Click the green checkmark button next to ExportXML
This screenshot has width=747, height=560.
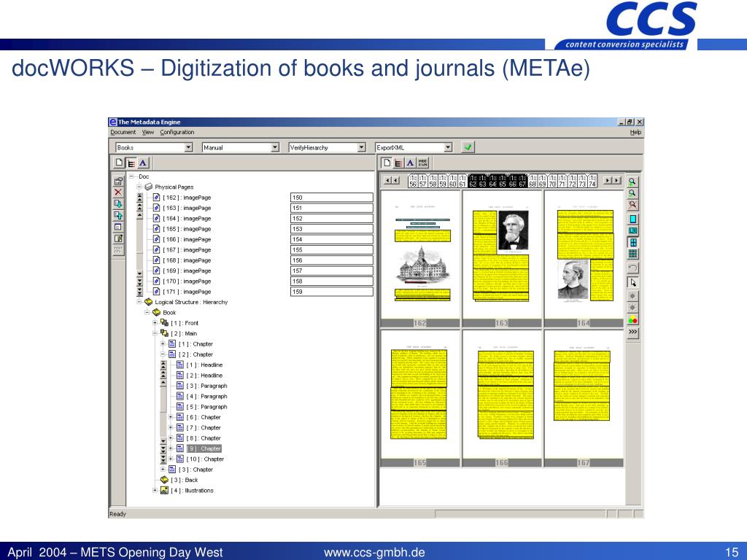pos(468,147)
